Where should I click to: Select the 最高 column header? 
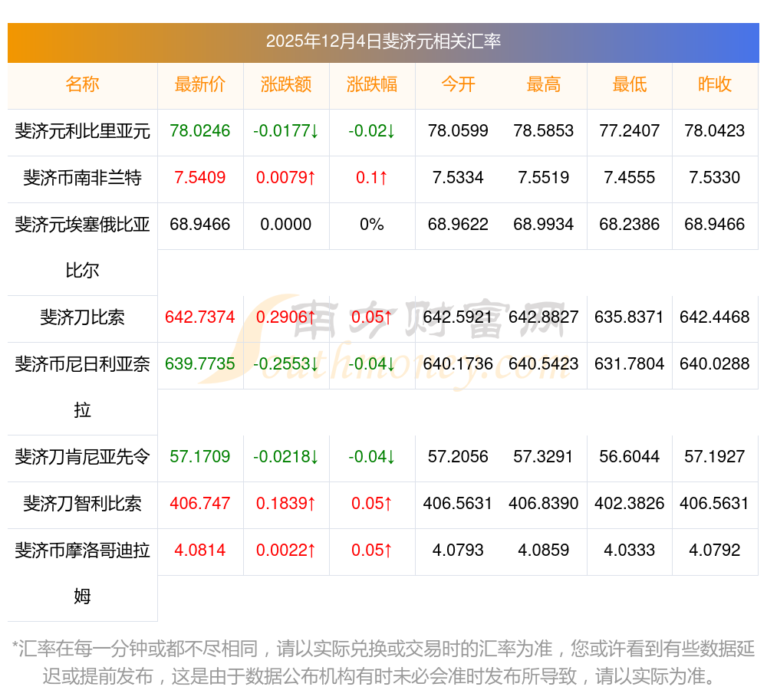[543, 84]
